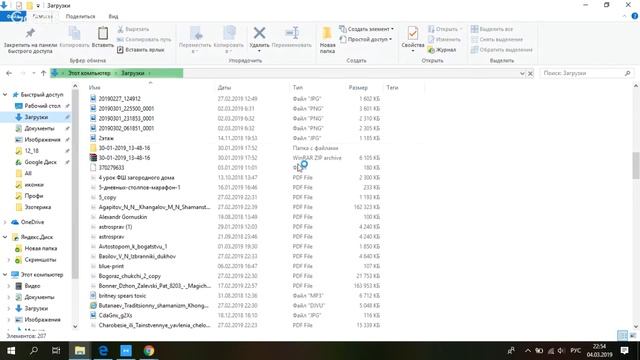This screenshot has height=360, width=640.
Task: Select the Alexandr Gomuskin PDF file
Action: coord(122,217)
